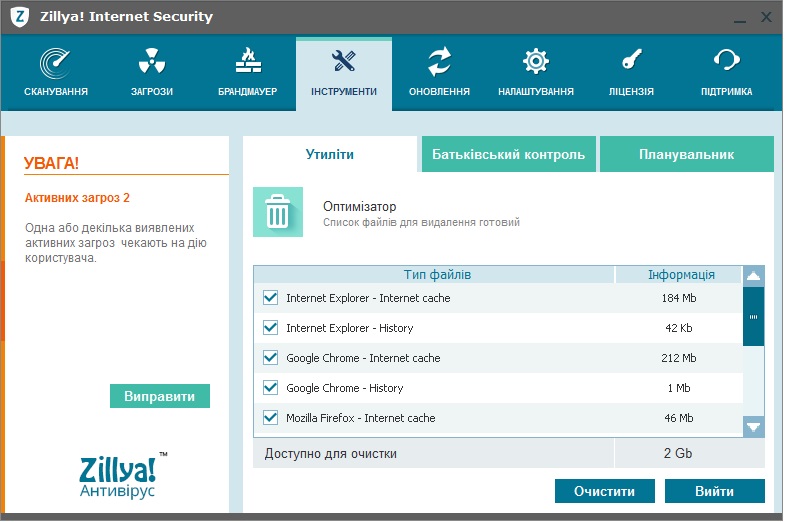Select the 42 Kb value
The height and width of the screenshot is (522, 785).
click(679, 328)
